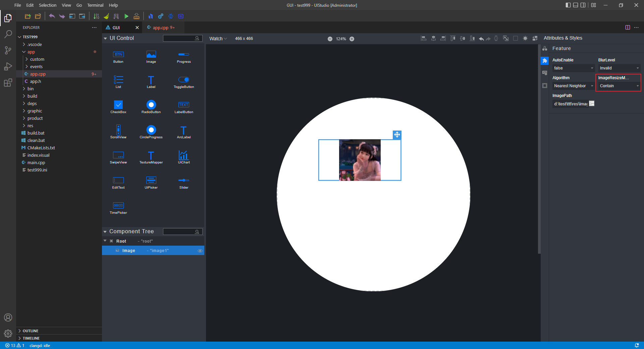Click the browse image button next to ImagePath
This screenshot has height=349, width=644.
592,104
